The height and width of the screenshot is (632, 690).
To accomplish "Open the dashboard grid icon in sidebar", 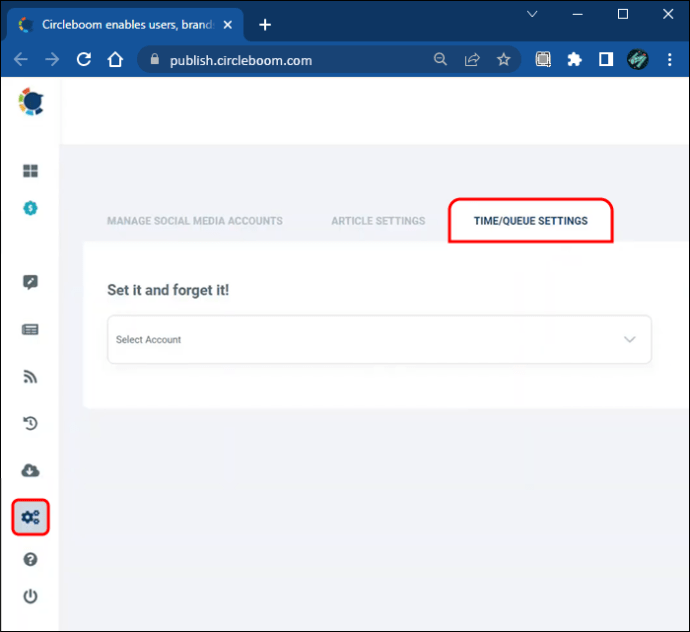I will [x=30, y=171].
